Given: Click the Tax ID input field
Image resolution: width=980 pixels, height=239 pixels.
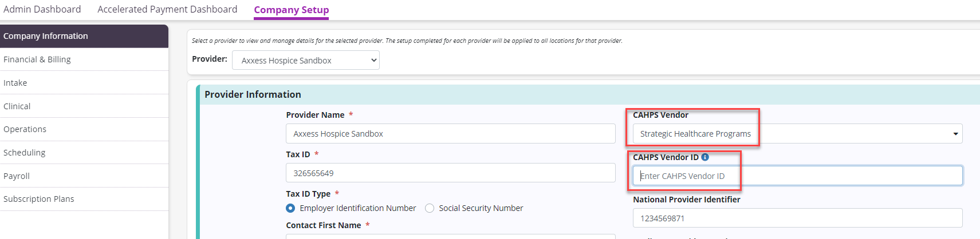Looking at the screenshot, I should tap(450, 173).
